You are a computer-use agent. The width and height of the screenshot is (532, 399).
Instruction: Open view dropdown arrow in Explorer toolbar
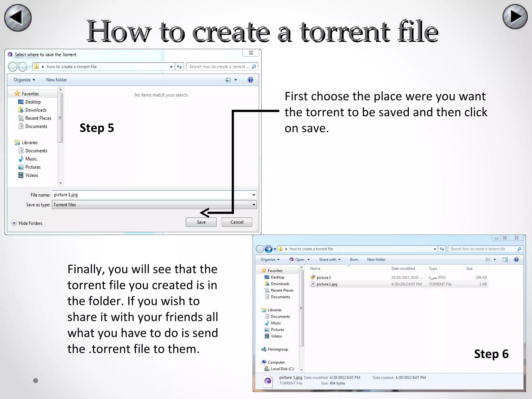495,260
